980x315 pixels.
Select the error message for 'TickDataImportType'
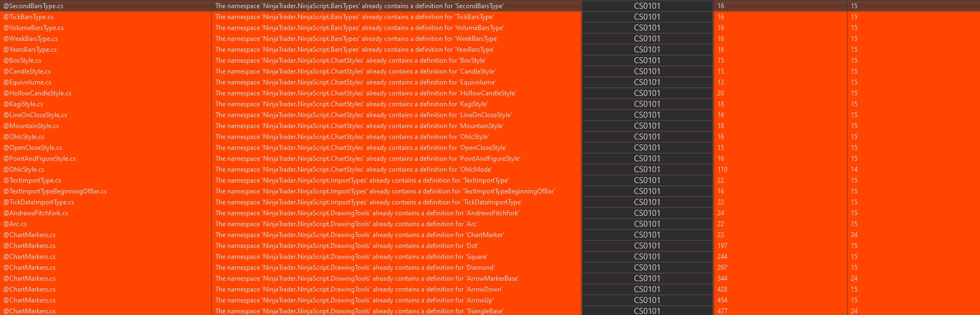click(369, 202)
